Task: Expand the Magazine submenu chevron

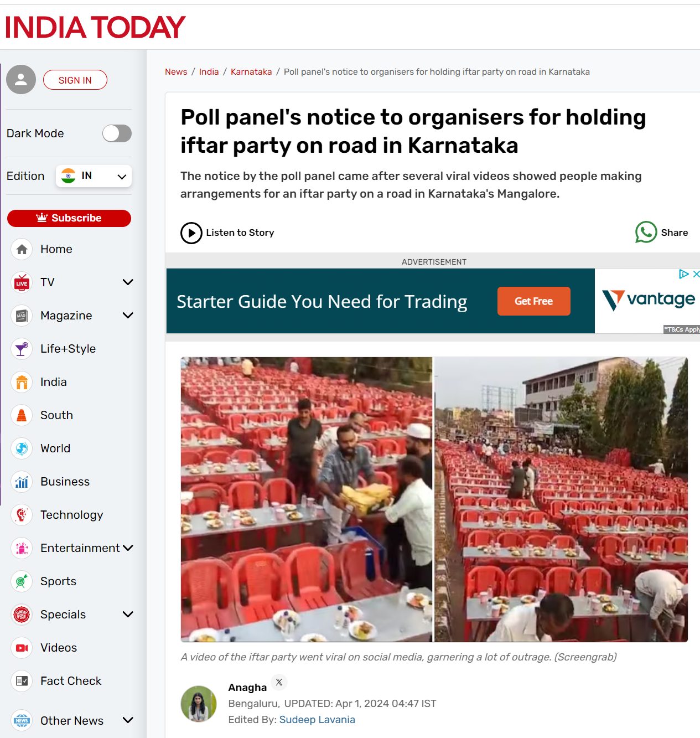Action: [x=128, y=316]
